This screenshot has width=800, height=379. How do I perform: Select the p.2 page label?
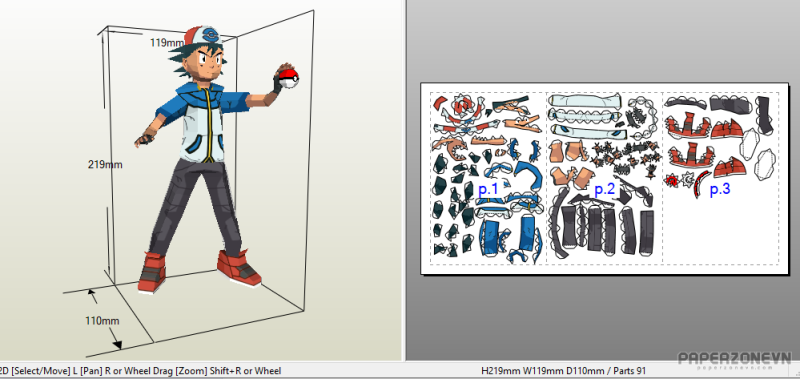604,189
